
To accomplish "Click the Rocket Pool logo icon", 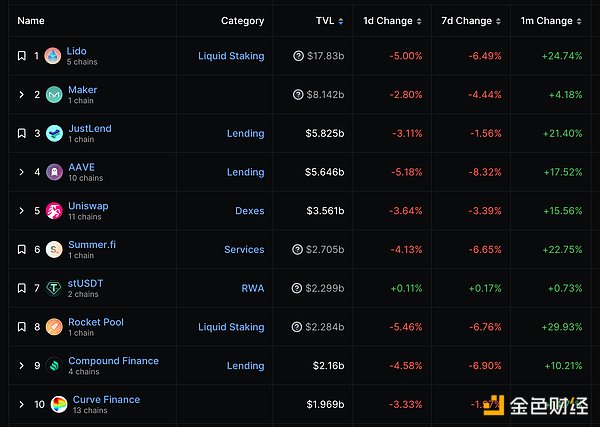I will [x=54, y=327].
